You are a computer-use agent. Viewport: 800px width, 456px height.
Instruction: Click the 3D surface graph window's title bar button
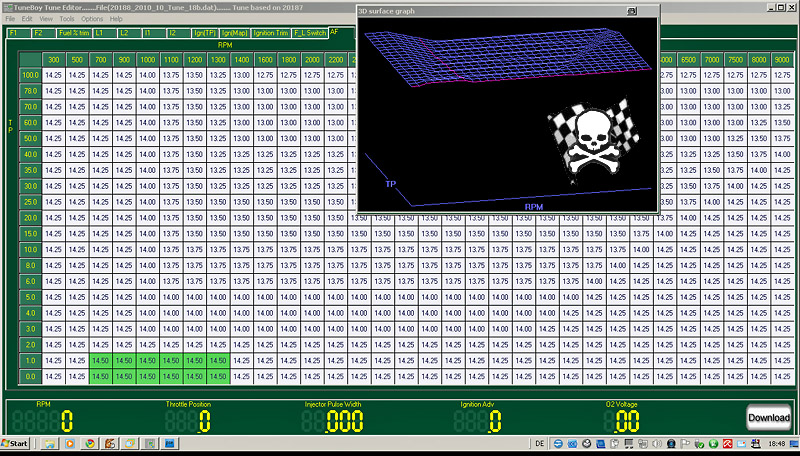tap(632, 11)
